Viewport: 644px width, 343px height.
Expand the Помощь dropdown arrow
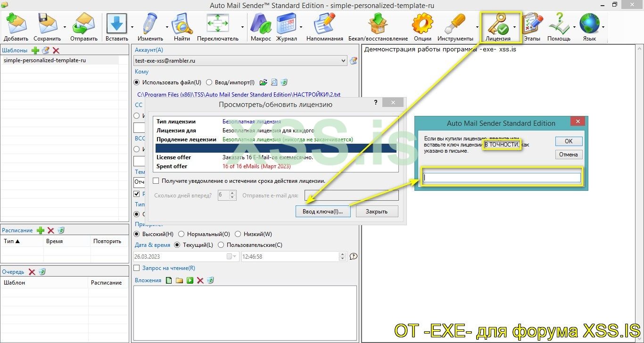(x=574, y=27)
